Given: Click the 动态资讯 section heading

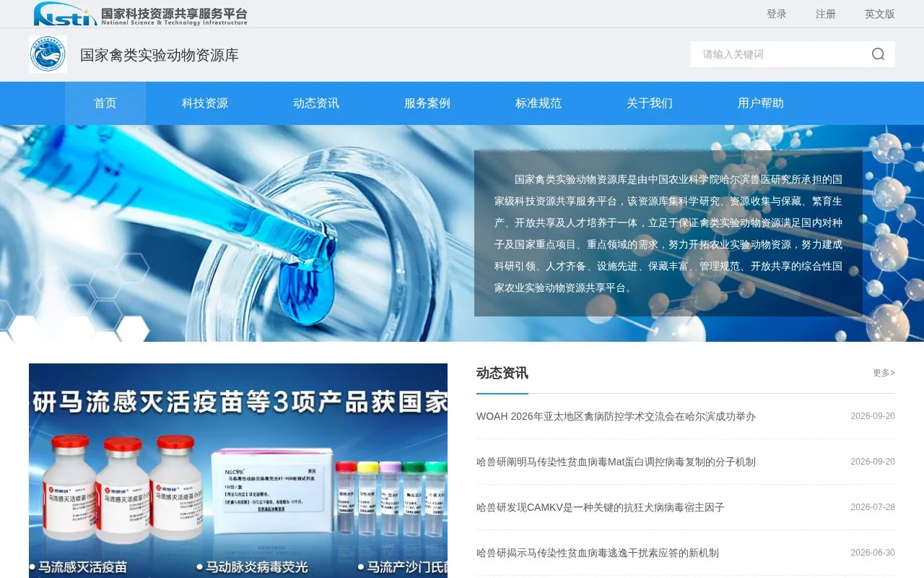Looking at the screenshot, I should point(502,373).
